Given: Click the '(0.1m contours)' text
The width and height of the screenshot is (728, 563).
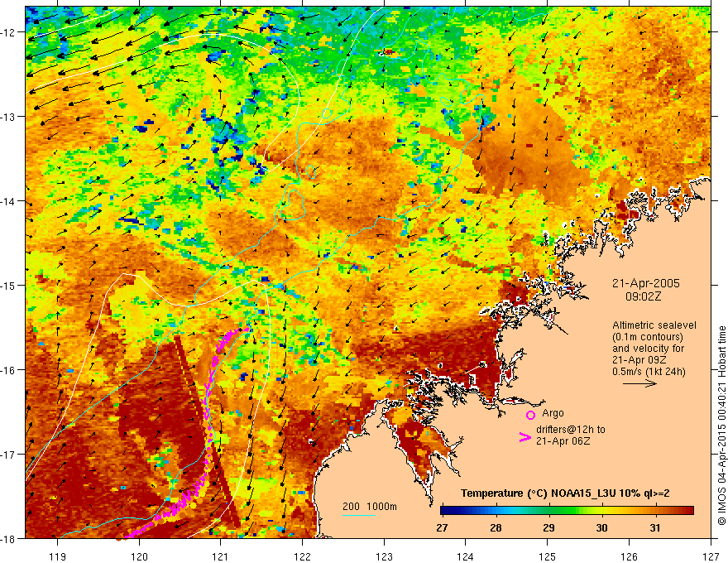Looking at the screenshot, I should (648, 337).
